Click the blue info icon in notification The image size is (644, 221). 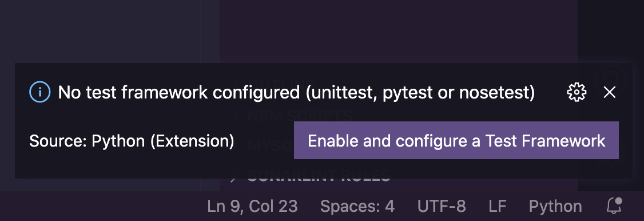(40, 92)
